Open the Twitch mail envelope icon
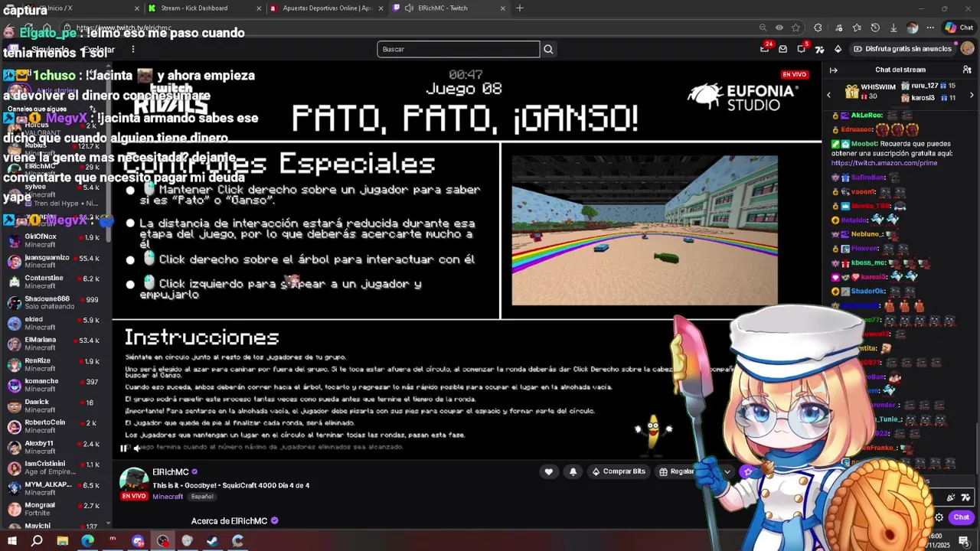 pyautogui.click(x=782, y=49)
